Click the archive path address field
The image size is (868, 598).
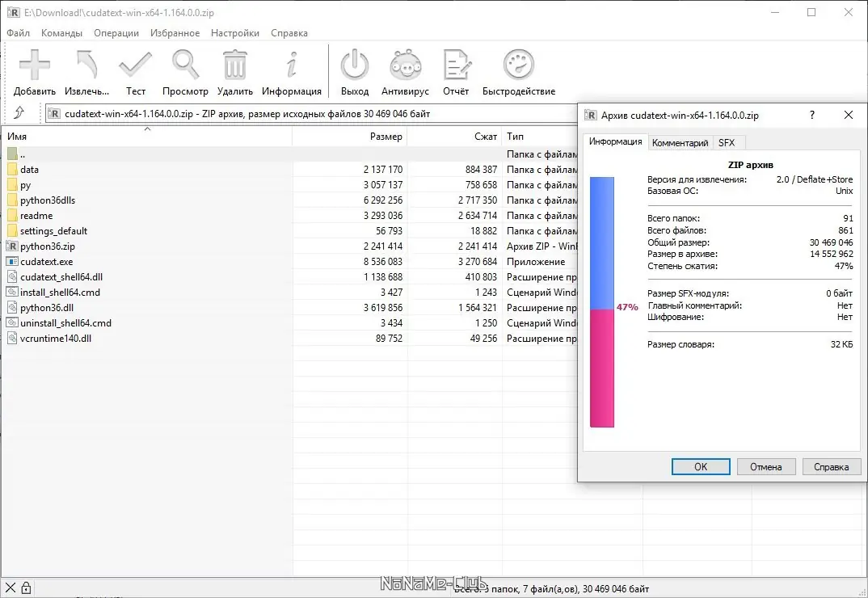click(311, 113)
